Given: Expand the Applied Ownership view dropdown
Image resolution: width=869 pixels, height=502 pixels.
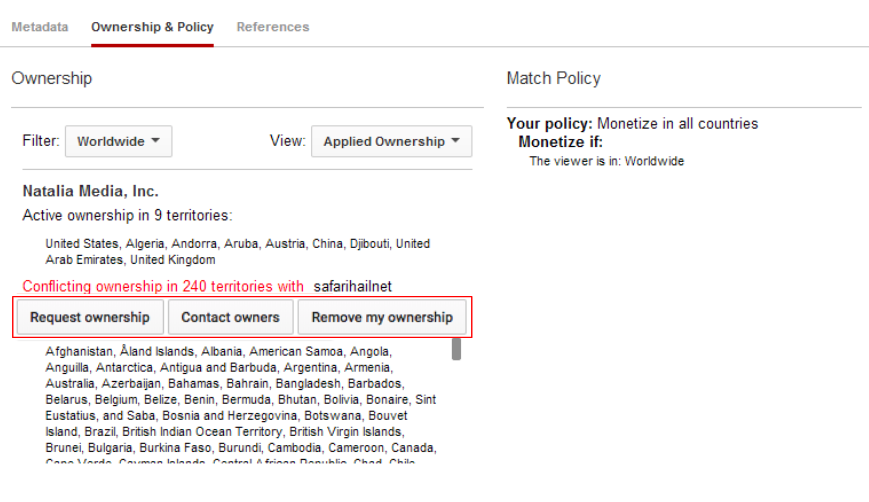Looking at the screenshot, I should (x=392, y=141).
